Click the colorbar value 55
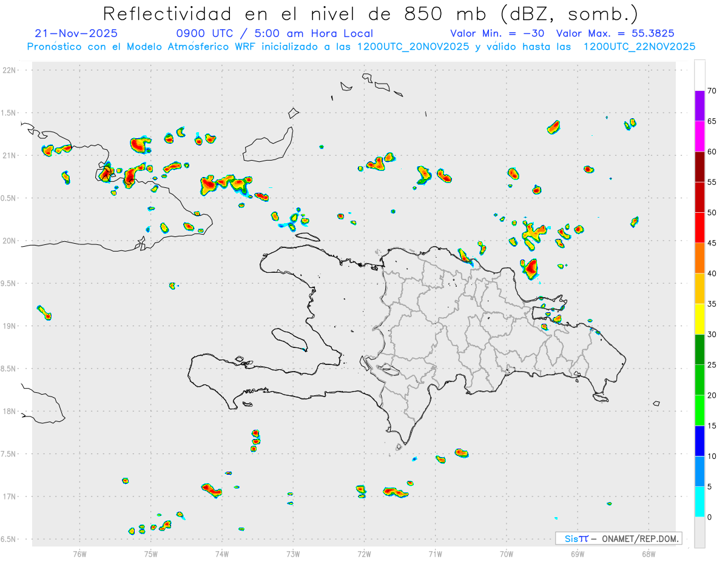Screen dimensions: 728x562 (x=712, y=182)
